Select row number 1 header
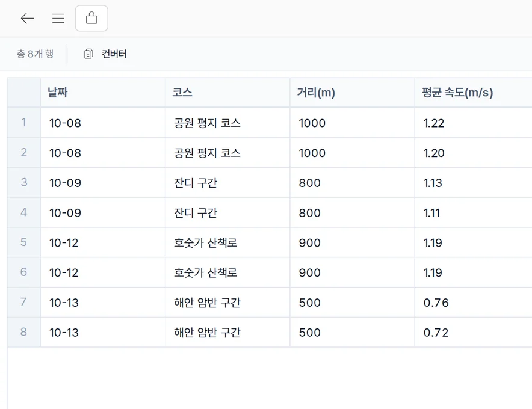 pos(23,123)
